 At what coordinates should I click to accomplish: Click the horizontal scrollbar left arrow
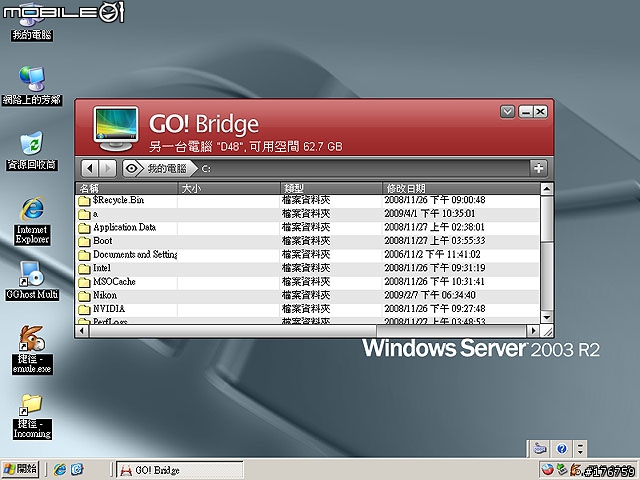click(x=82, y=330)
